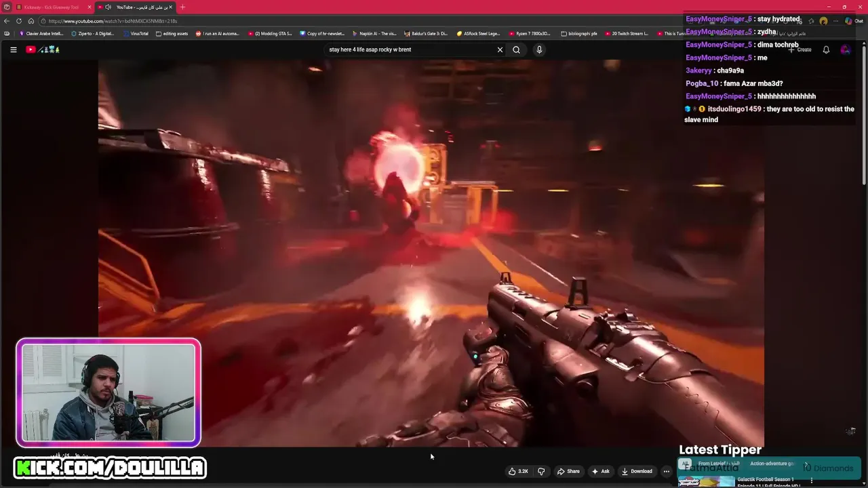868x488 pixels.
Task: Go back with browser back arrow
Action: click(7, 21)
